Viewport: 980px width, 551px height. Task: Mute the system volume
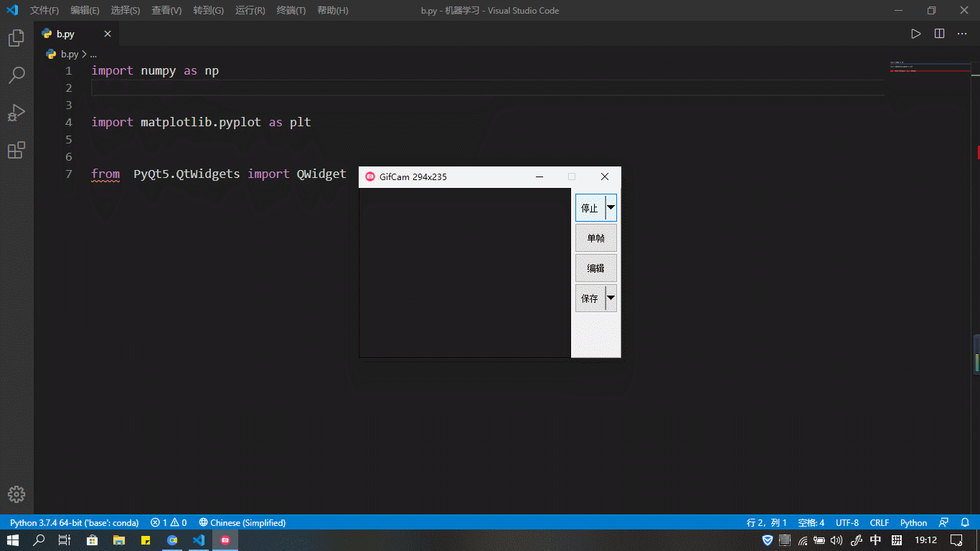coord(835,542)
